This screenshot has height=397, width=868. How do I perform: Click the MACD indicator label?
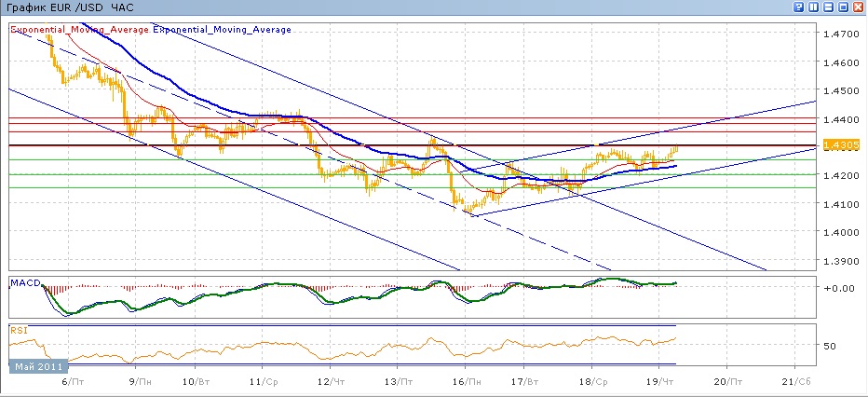click(25, 283)
